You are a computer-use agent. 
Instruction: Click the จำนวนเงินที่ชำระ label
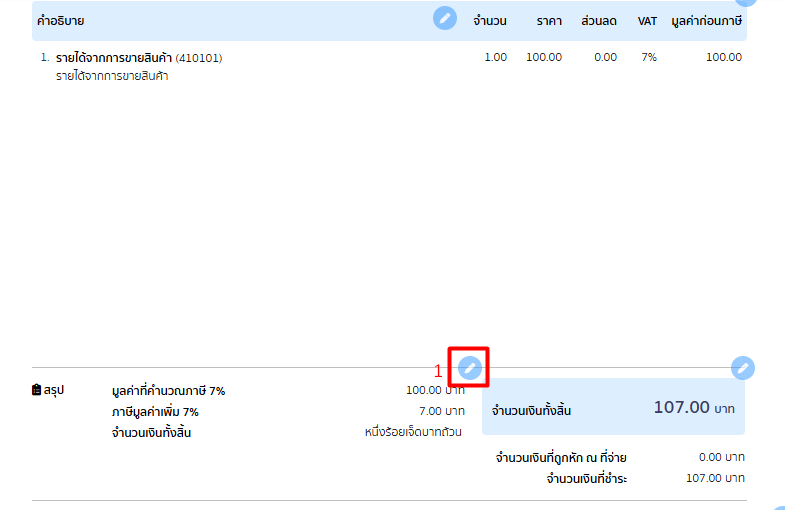(x=586, y=478)
